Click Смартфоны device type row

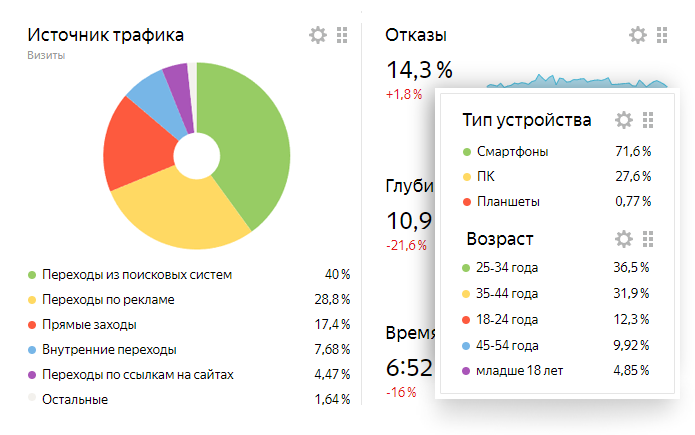pyautogui.click(x=512, y=152)
